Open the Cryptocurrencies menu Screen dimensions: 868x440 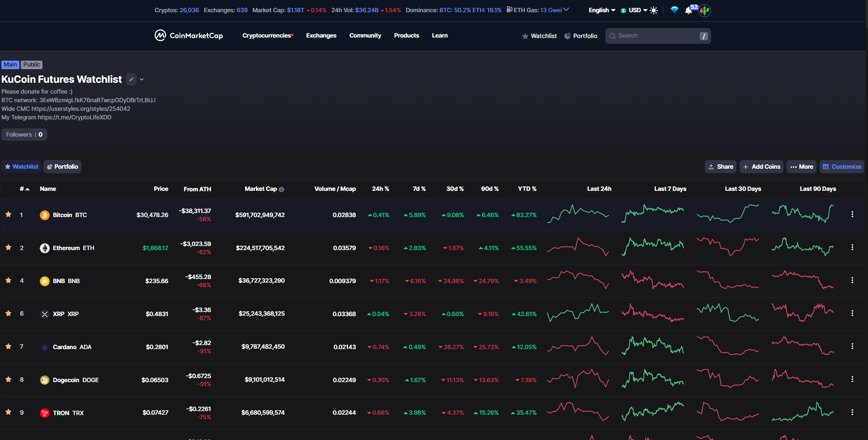266,35
